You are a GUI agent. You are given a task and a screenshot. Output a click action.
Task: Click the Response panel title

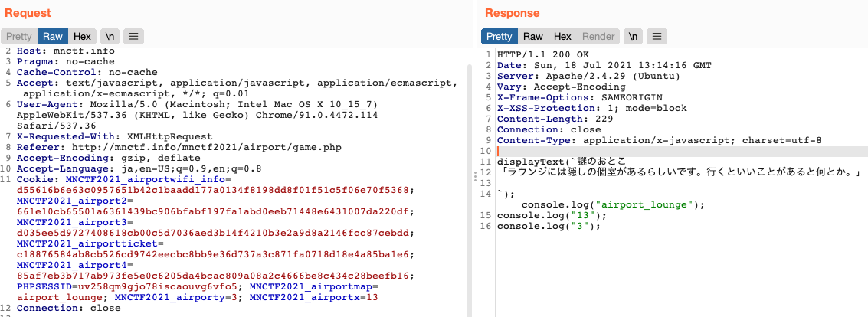(512, 13)
